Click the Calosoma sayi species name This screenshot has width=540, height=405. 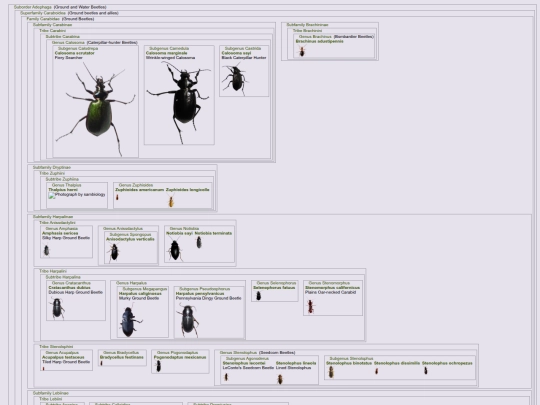click(x=236, y=53)
